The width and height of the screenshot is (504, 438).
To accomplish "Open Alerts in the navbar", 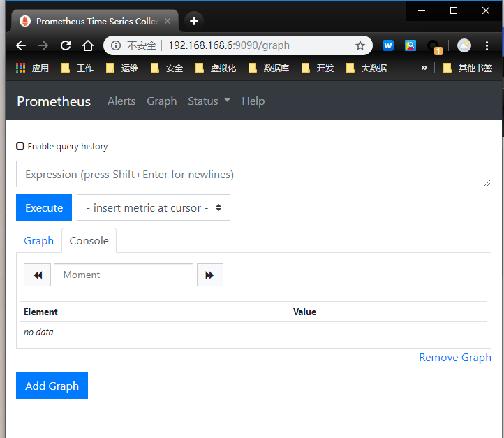I will pos(121,101).
